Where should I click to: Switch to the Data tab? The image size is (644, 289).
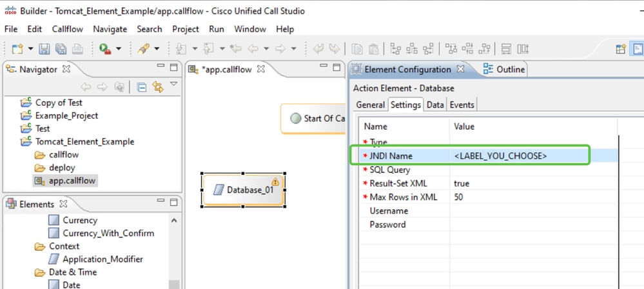pyautogui.click(x=435, y=105)
